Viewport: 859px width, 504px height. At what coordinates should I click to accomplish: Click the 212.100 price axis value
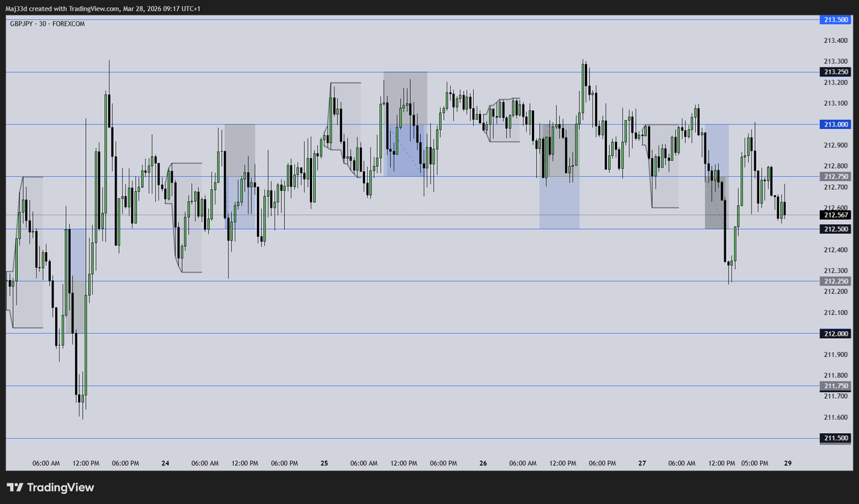click(837, 313)
